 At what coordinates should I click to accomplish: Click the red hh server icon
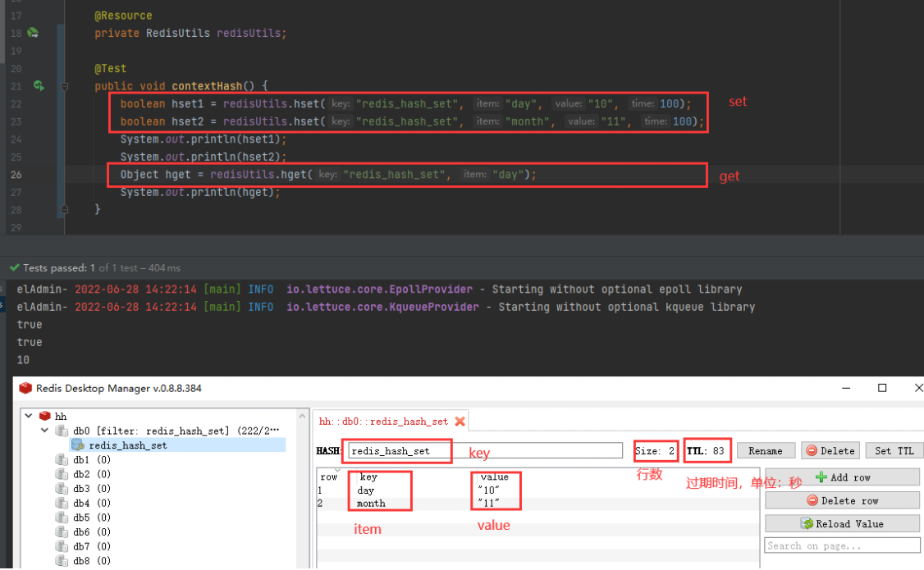click(45, 416)
